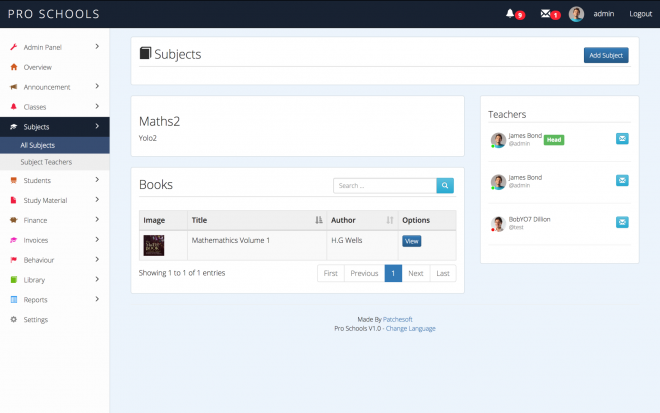Click the Add Subject button
660x413 pixels.
606,55
